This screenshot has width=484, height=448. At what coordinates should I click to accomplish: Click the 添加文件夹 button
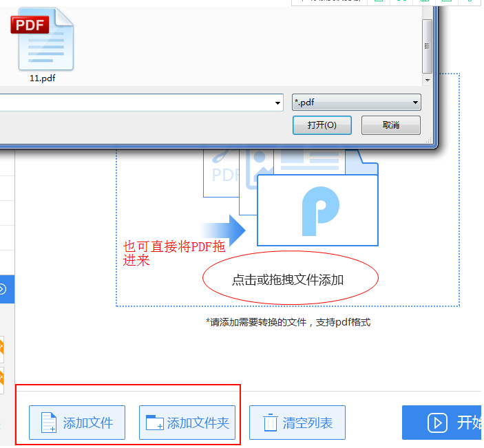tap(187, 423)
